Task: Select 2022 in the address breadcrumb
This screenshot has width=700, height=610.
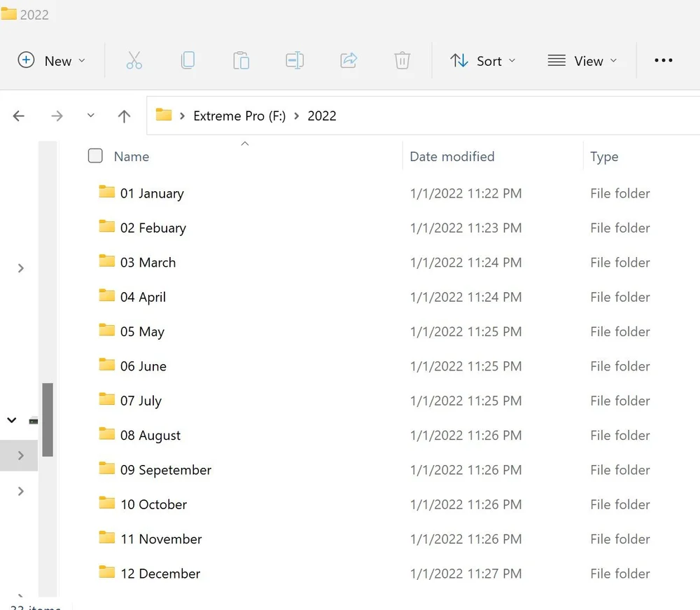Action: 321,116
